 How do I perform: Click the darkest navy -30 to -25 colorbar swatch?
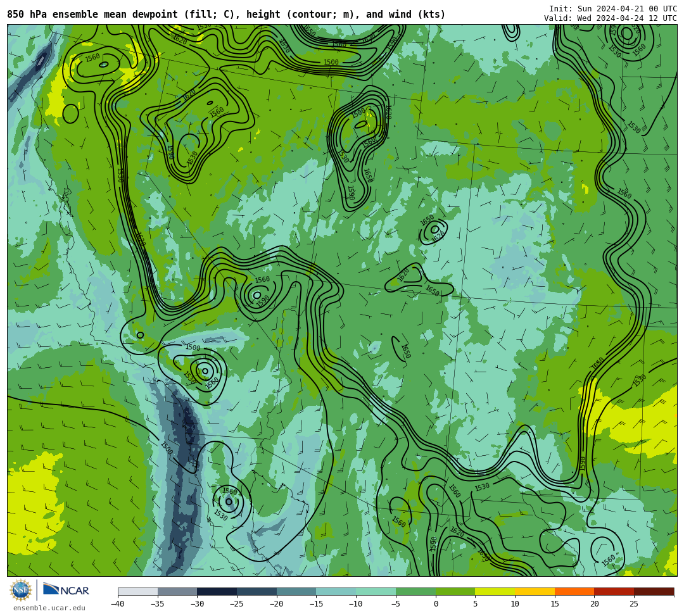(x=217, y=591)
